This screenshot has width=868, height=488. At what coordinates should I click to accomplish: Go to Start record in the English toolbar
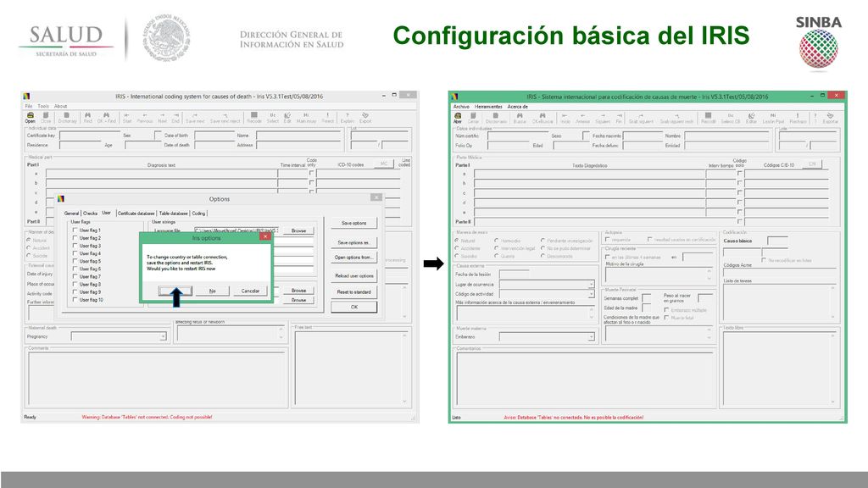(127, 117)
